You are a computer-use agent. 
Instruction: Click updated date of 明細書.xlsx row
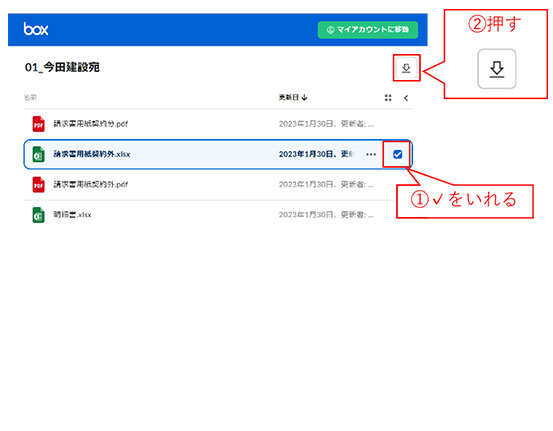click(326, 215)
